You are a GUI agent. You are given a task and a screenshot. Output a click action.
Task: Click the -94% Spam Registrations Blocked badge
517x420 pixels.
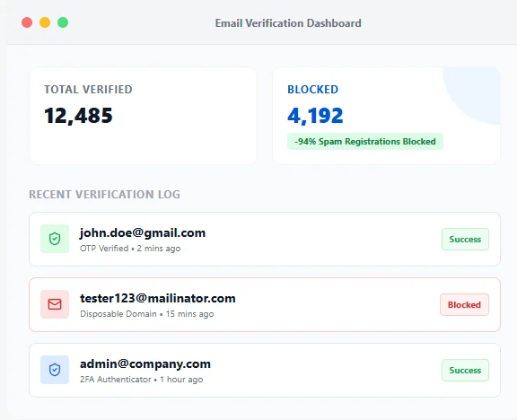[365, 142]
